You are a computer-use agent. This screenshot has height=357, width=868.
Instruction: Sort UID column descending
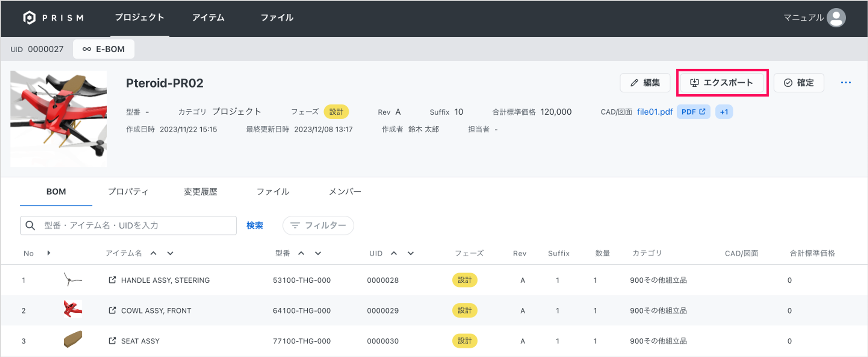411,253
